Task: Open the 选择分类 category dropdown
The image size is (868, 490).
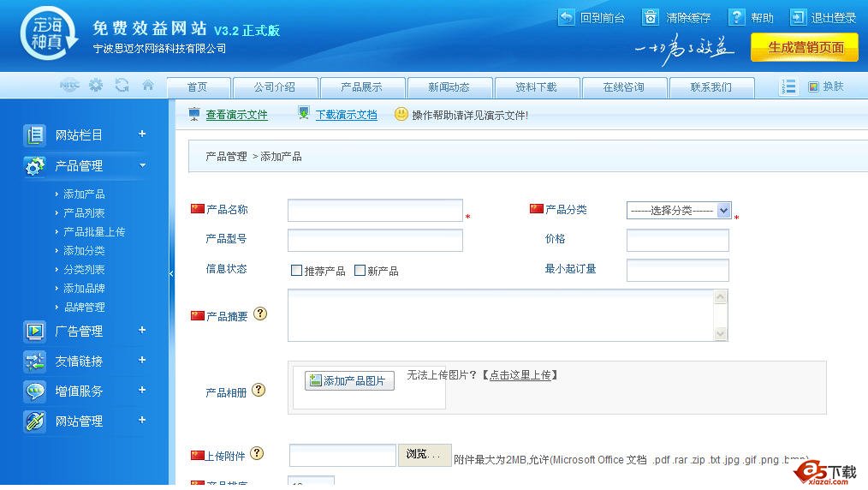Action: pos(679,211)
